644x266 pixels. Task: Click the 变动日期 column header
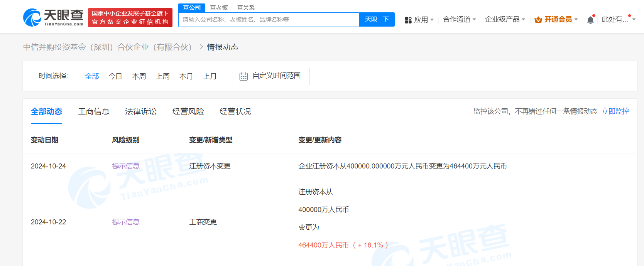tap(44, 140)
